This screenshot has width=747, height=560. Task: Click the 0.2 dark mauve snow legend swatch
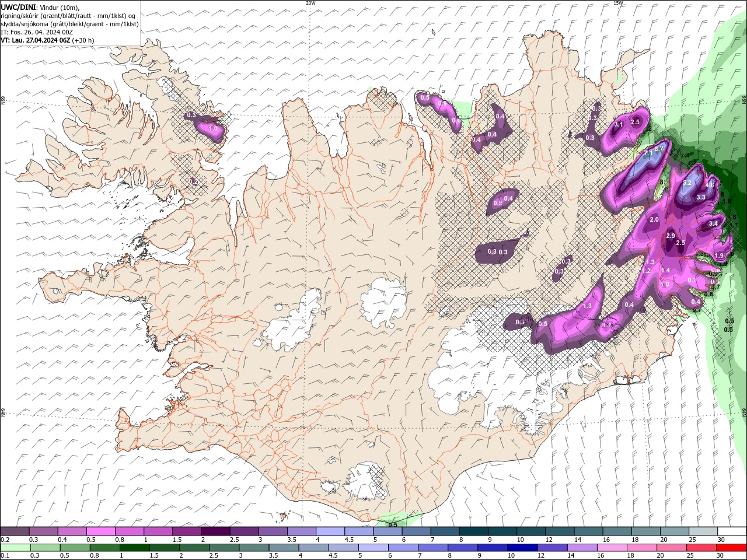(x=15, y=531)
